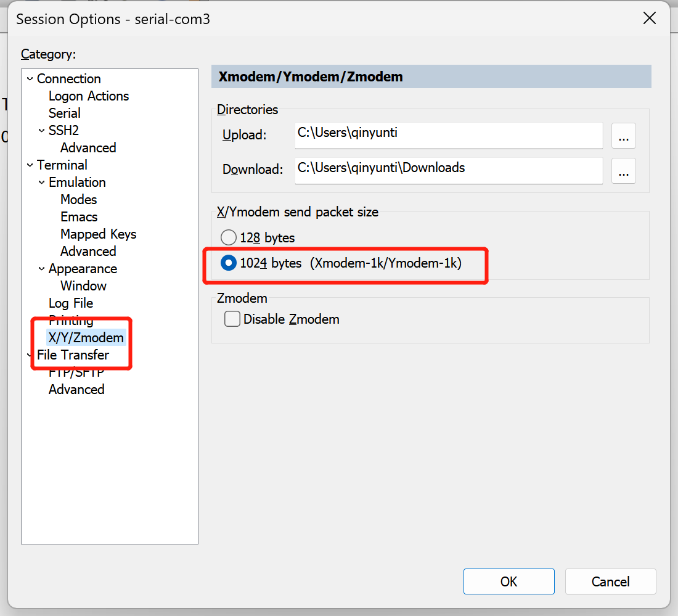Browse for the Download directory
This screenshot has height=616, width=678.
(x=623, y=171)
